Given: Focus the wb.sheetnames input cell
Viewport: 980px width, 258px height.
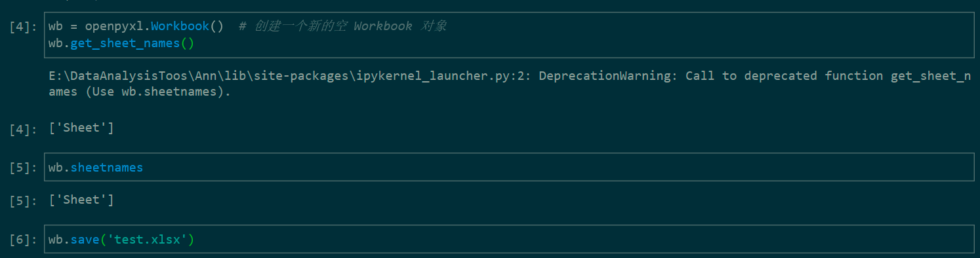Looking at the screenshot, I should click(509, 167).
